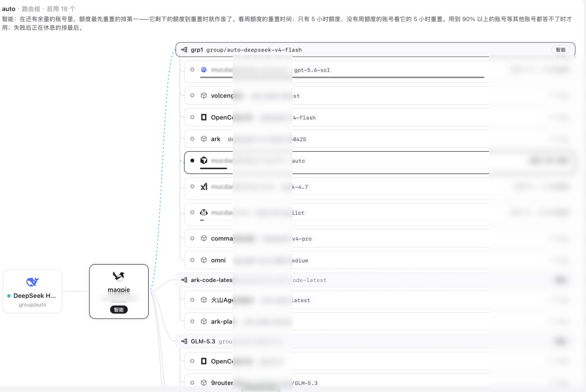Click the '路由组' label in the heading
586x392 pixels.
tap(31, 9)
